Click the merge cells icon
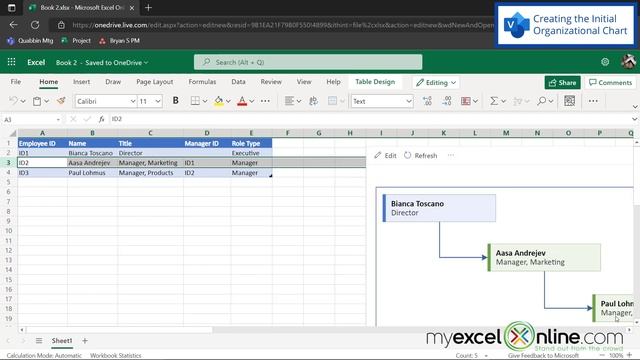Screen dimensions: 640x360 pyautogui.click(x=333, y=101)
